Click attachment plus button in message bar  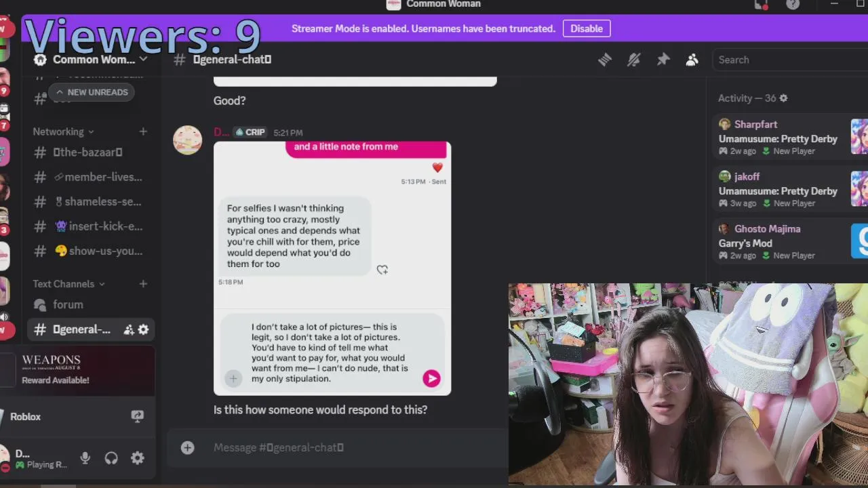(x=187, y=447)
